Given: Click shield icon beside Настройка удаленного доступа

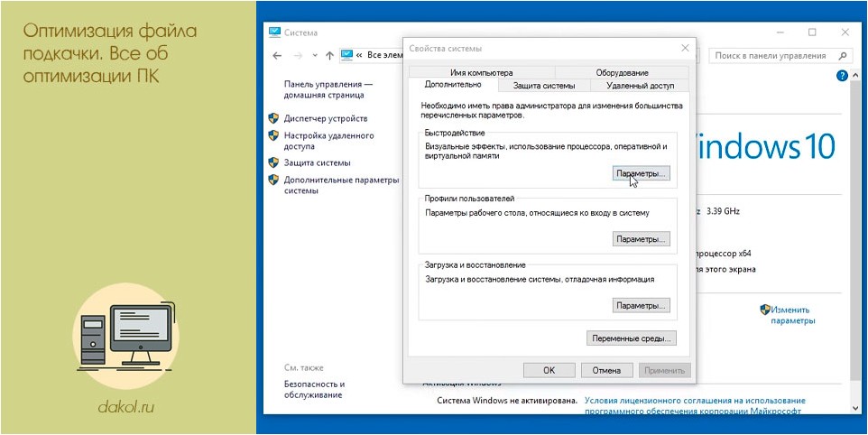Looking at the screenshot, I should coord(272,135).
